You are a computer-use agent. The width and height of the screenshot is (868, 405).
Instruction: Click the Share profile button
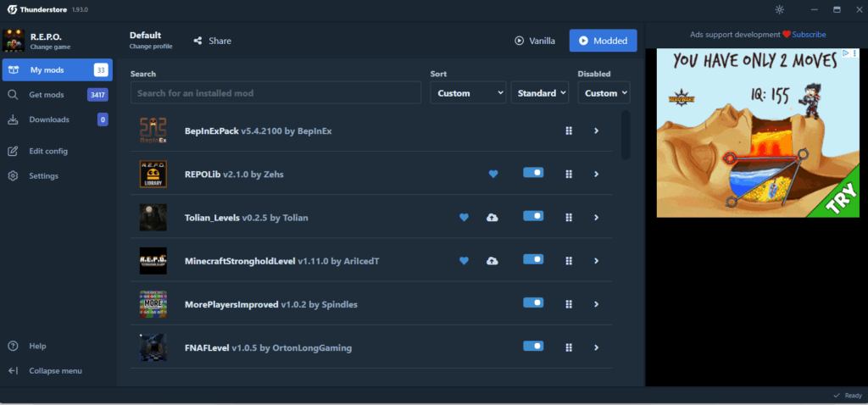(213, 41)
